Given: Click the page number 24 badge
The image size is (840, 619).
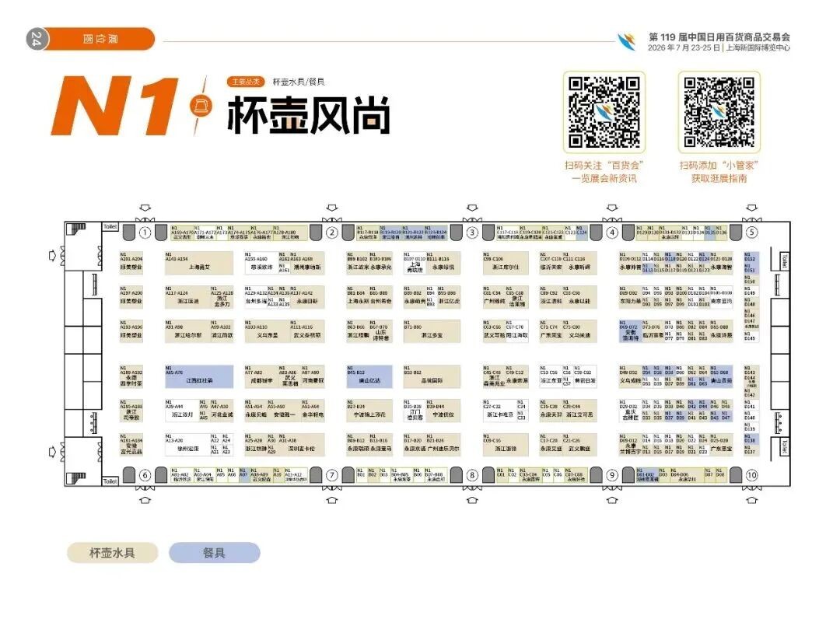Looking at the screenshot, I should (37, 39).
